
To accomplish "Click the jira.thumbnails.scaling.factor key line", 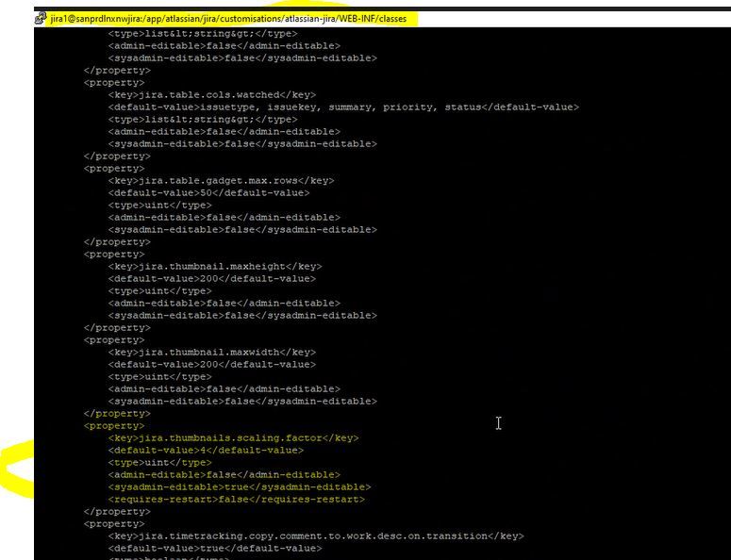I will pyautogui.click(x=234, y=438).
